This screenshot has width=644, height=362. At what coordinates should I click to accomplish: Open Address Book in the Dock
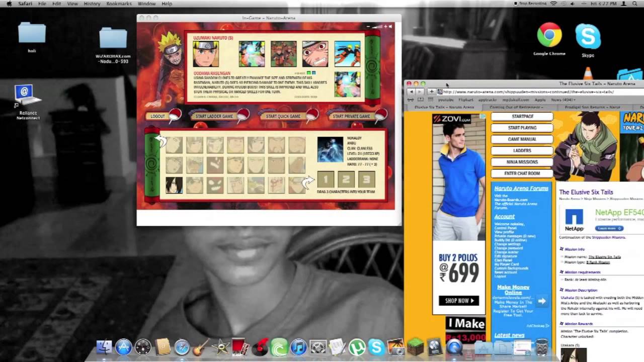pyautogui.click(x=163, y=347)
